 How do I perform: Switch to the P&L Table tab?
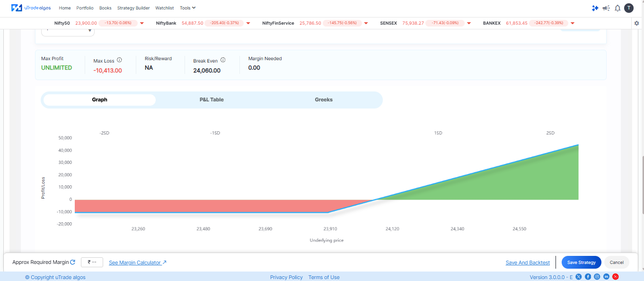(212, 100)
